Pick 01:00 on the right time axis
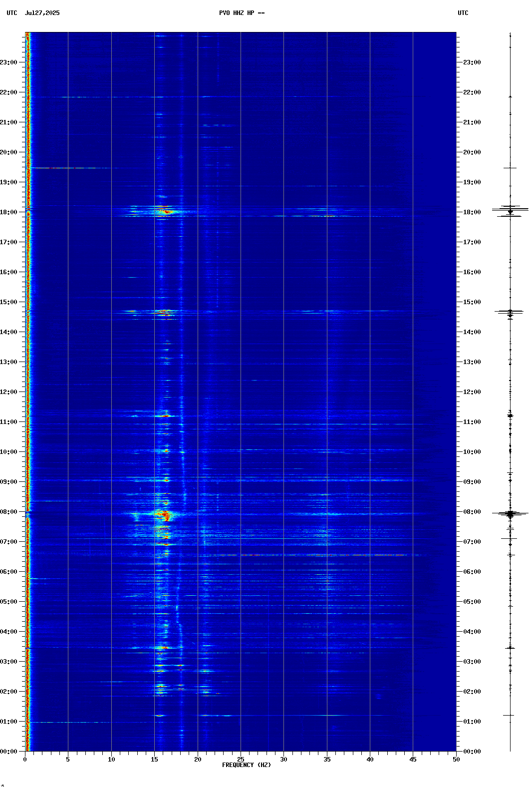The image size is (532, 791). point(472,722)
